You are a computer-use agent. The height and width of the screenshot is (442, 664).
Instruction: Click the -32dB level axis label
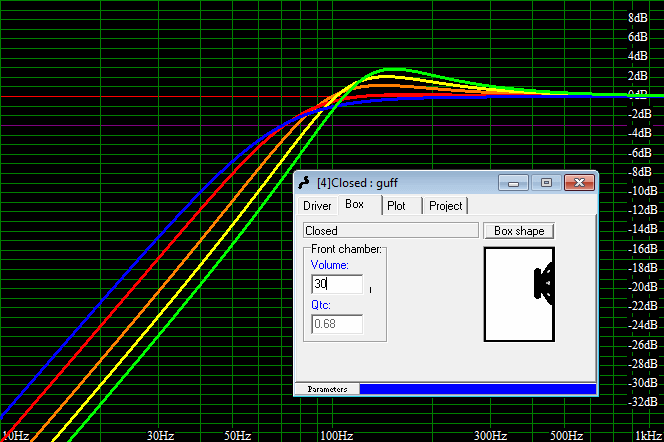click(642, 402)
